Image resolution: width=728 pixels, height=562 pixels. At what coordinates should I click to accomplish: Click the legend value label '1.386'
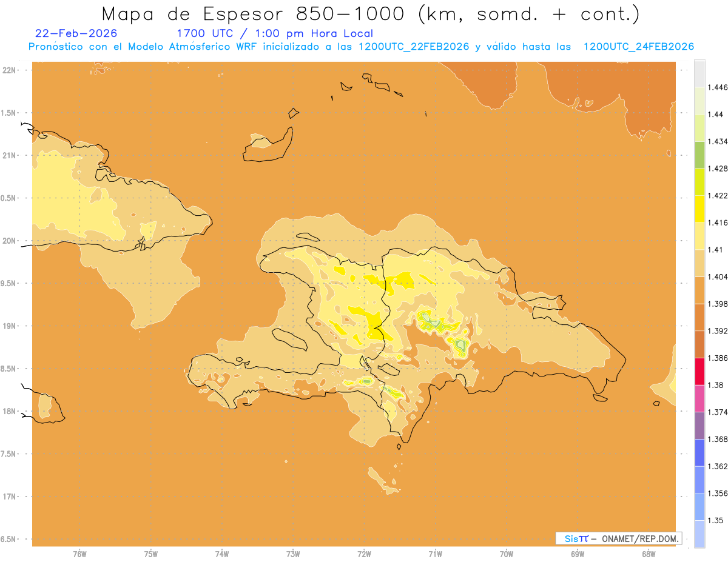(718, 358)
